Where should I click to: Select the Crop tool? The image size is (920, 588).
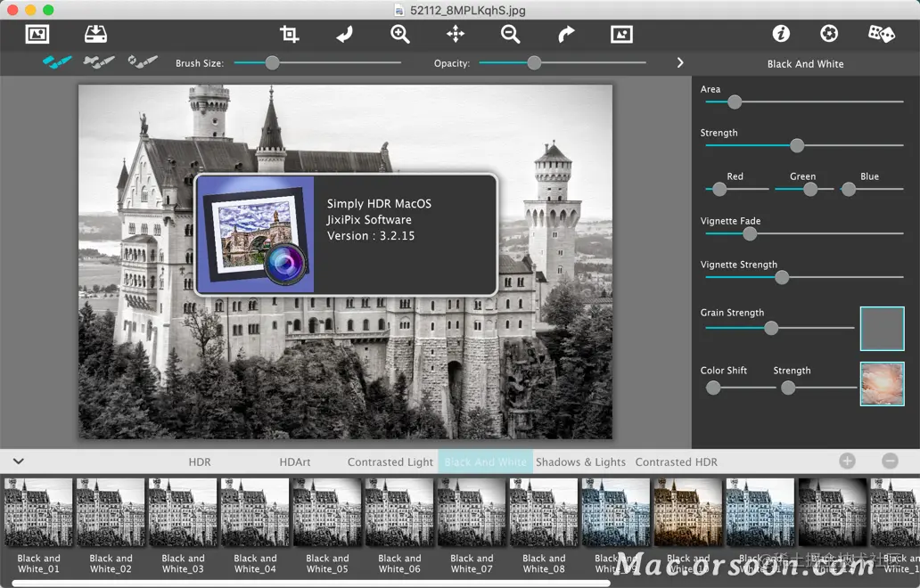click(x=289, y=34)
